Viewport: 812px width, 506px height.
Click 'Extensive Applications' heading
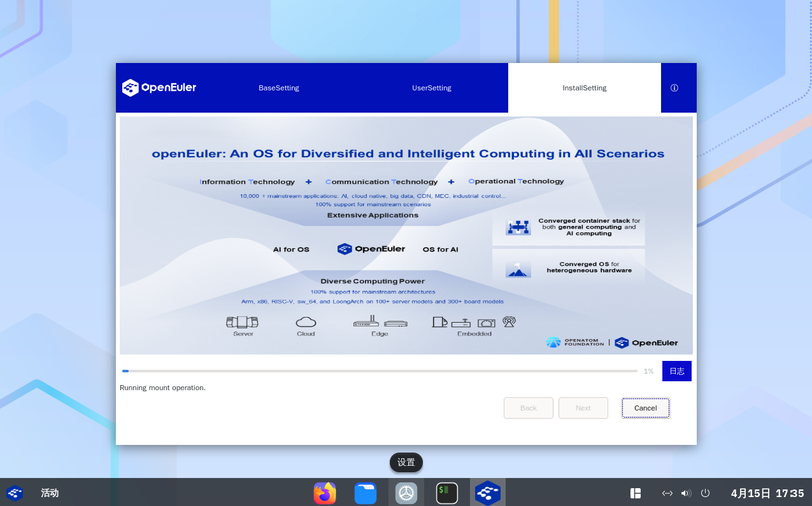[x=373, y=215]
